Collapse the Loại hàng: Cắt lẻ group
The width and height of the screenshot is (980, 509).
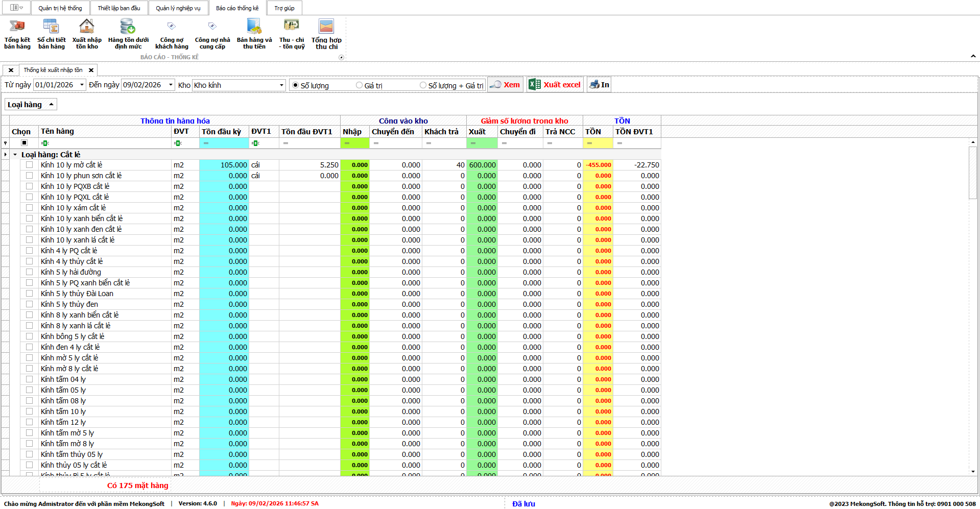(x=15, y=155)
